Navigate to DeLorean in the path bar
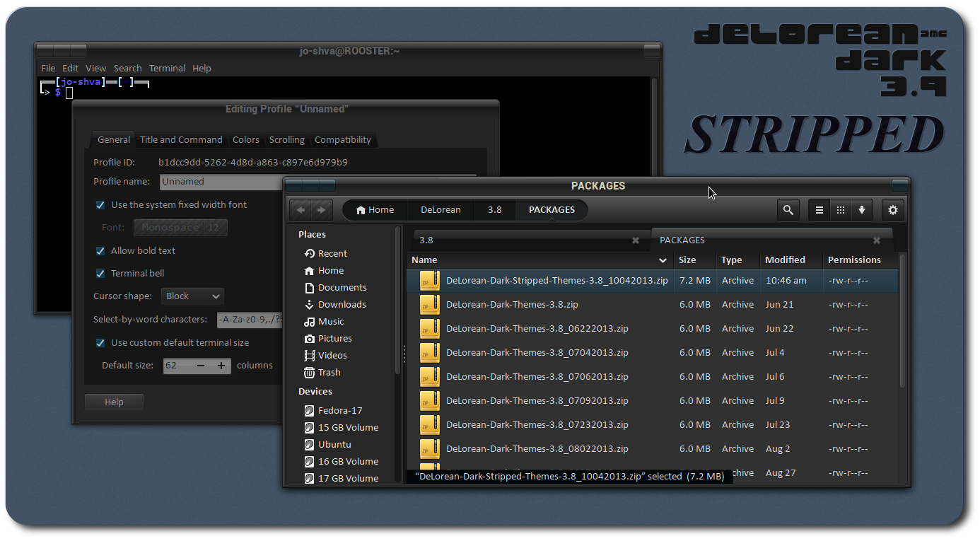 click(x=441, y=210)
